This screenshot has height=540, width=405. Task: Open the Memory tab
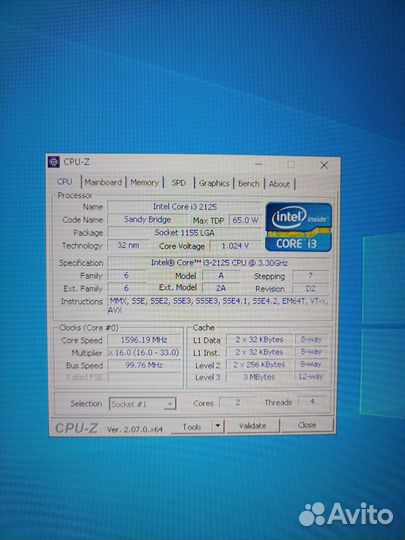(144, 183)
